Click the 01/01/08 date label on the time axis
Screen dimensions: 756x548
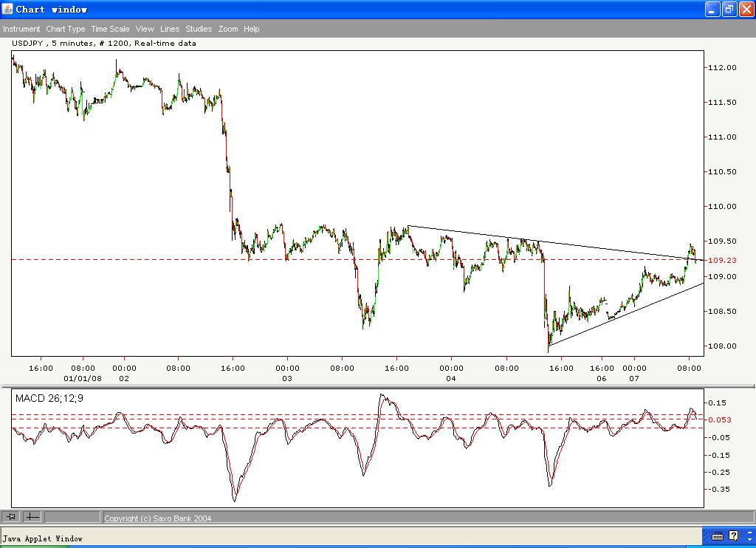[83, 379]
